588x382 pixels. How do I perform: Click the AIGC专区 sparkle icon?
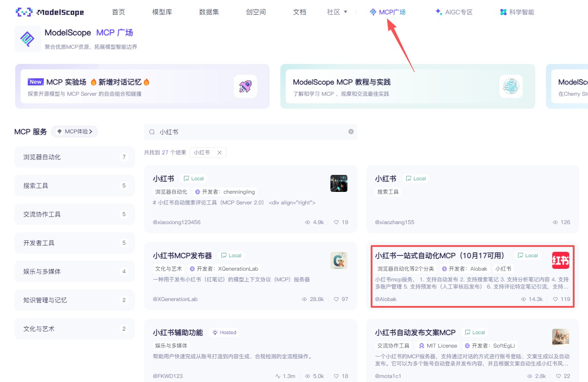[439, 12]
